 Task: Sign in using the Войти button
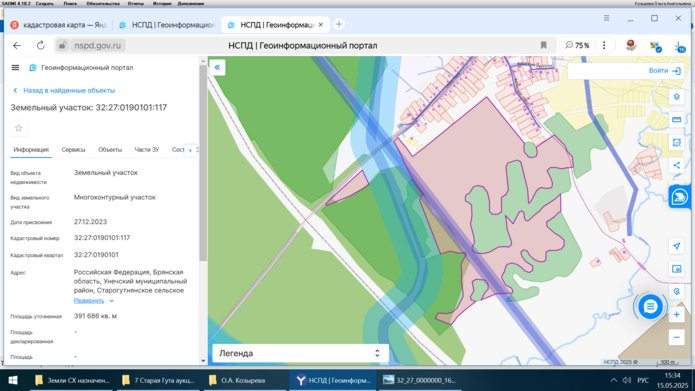[x=664, y=70]
